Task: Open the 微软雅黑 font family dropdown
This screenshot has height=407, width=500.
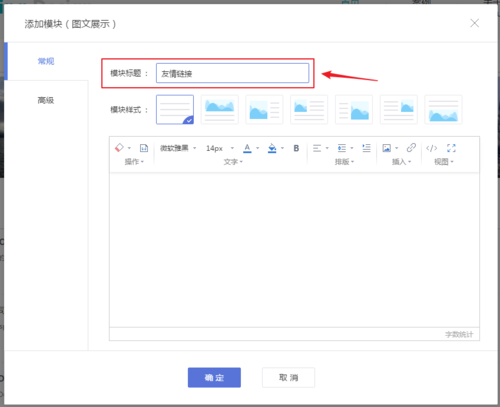Action: pyautogui.click(x=178, y=148)
